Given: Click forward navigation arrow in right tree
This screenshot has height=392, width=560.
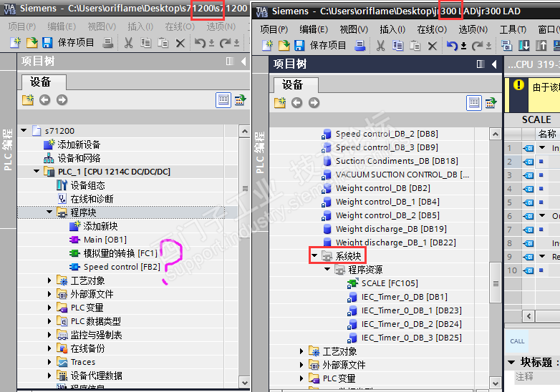Looking at the screenshot, I should [314, 103].
